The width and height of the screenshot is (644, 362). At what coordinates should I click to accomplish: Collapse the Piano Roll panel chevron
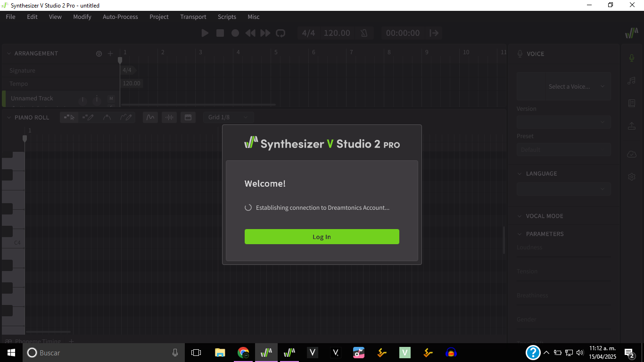click(x=8, y=117)
